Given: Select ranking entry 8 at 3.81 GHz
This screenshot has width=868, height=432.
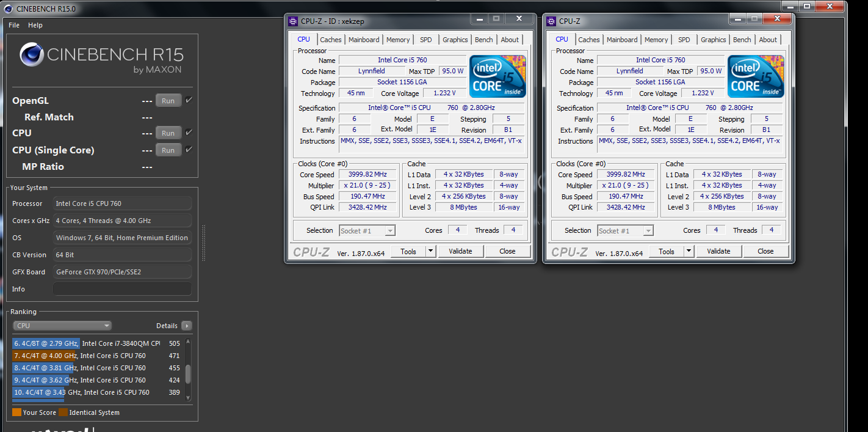Looking at the screenshot, I should point(97,368).
